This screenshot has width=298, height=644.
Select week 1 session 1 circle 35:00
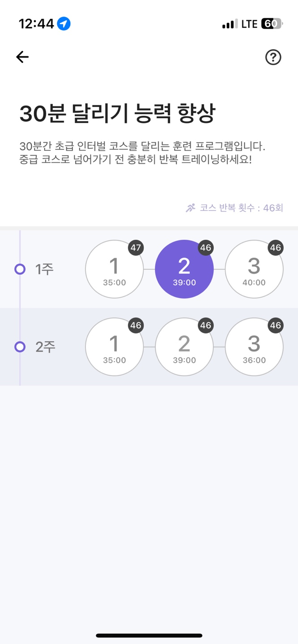point(115,269)
